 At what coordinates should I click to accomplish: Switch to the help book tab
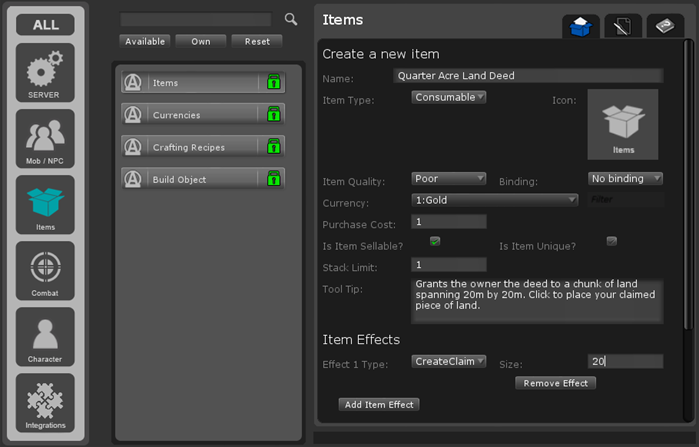664,27
